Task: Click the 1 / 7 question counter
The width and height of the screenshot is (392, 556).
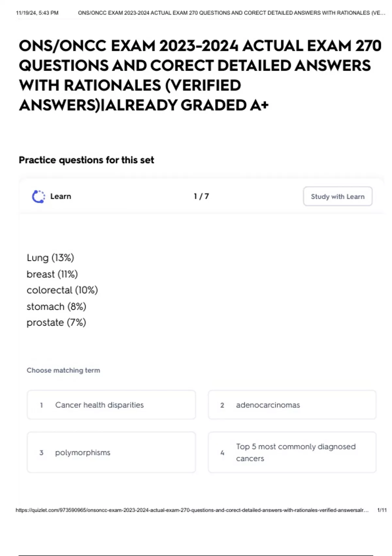Action: [x=201, y=196]
